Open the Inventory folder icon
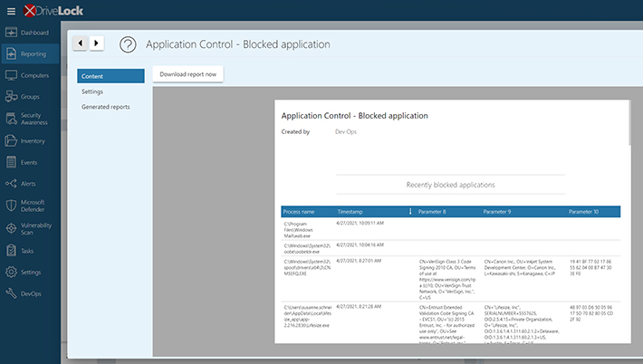Viewport: 643px width, 364px height. pos(11,140)
